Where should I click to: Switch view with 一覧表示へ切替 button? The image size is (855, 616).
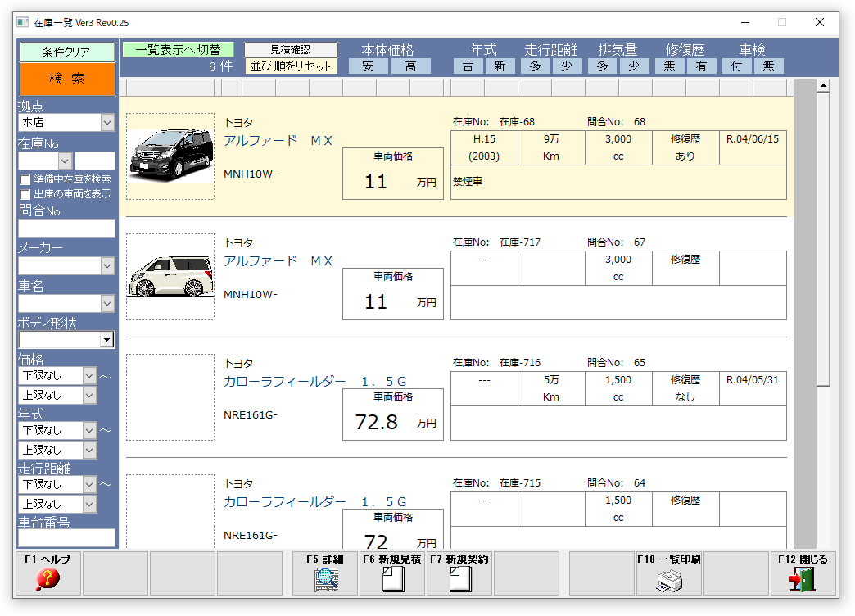[179, 50]
